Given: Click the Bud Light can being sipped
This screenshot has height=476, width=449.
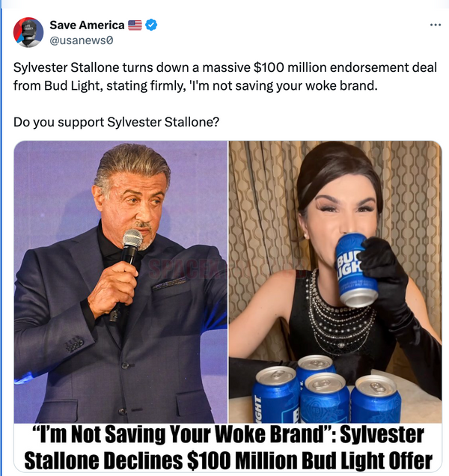Looking at the screenshot, I should click(x=355, y=270).
